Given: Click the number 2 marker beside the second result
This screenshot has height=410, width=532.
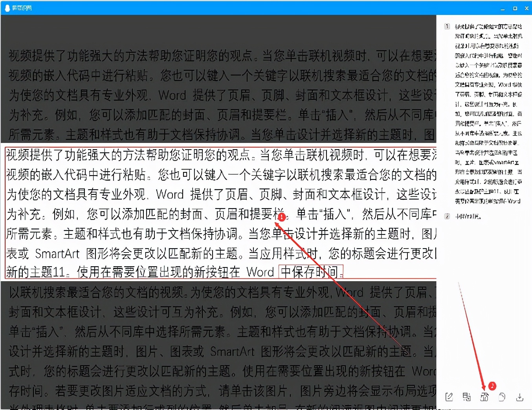Looking at the screenshot, I should click(x=447, y=216).
